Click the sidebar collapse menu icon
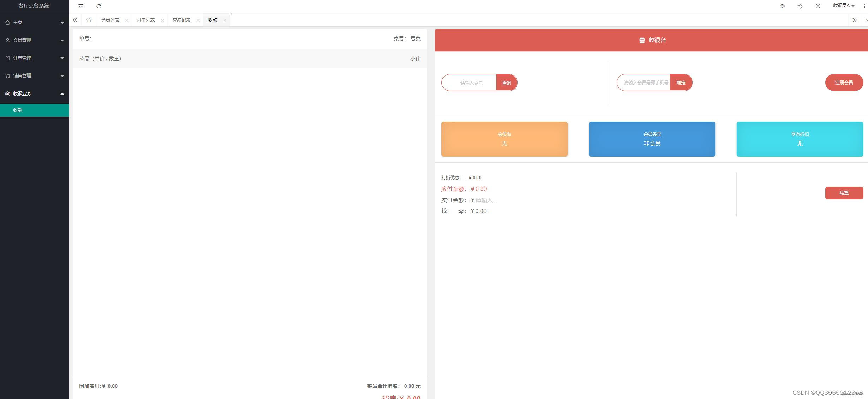 coord(81,6)
